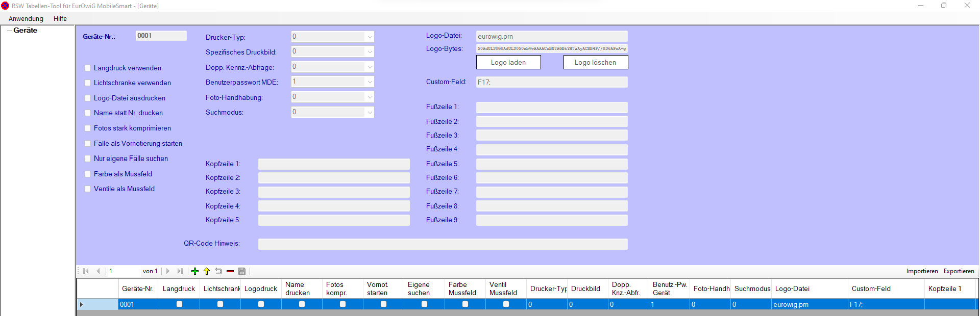Click the red minus delete record icon
This screenshot has height=316, width=980.
[230, 271]
